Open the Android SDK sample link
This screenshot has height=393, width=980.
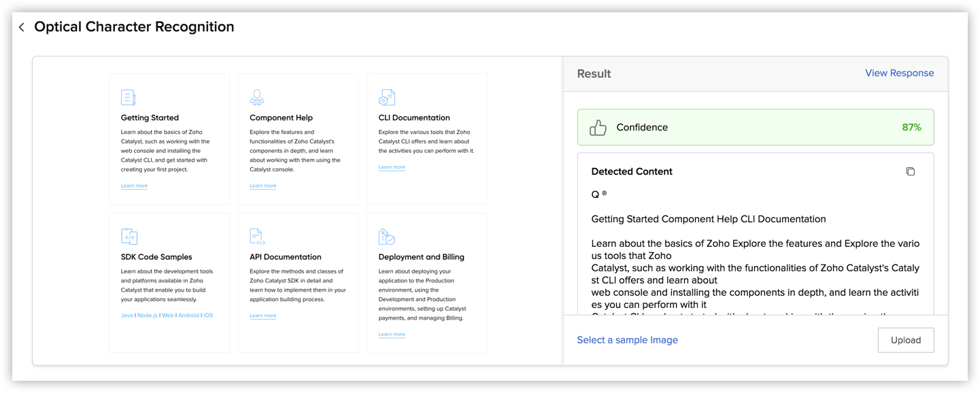tap(188, 315)
